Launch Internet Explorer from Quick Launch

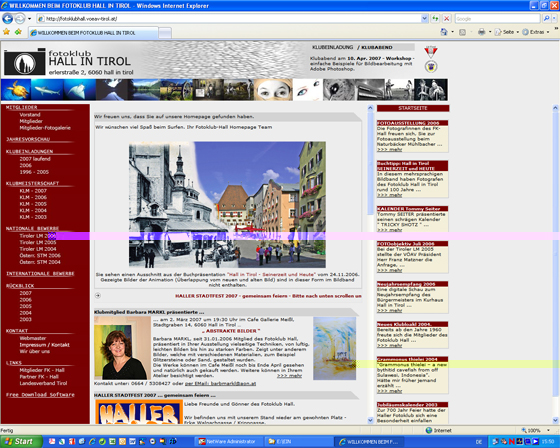point(92,442)
